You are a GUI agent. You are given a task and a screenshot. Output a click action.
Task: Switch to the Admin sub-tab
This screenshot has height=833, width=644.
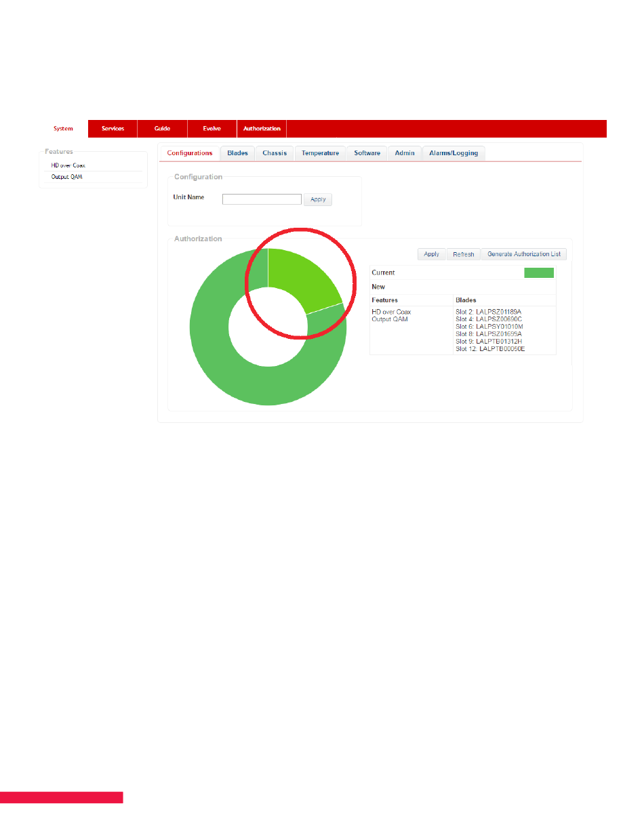(x=405, y=153)
